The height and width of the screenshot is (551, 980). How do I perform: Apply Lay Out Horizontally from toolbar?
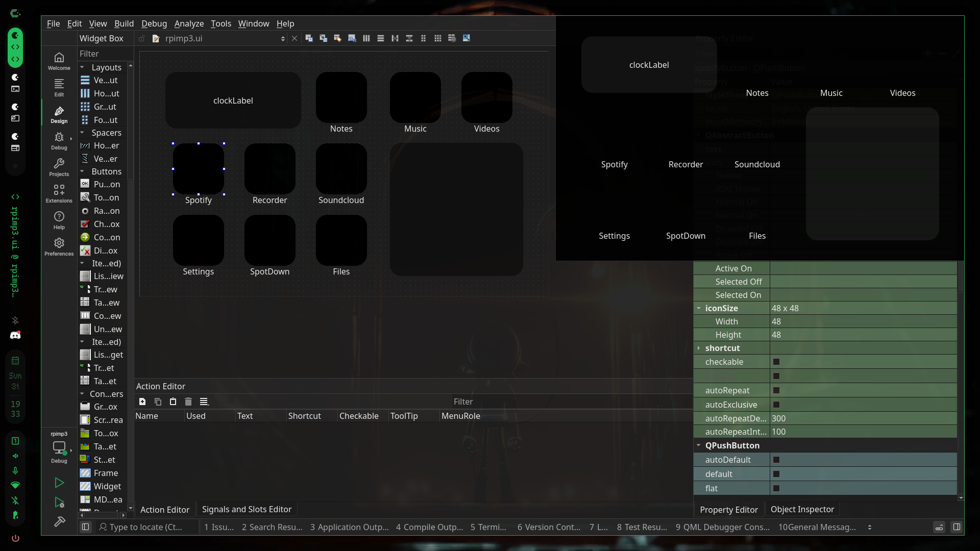(366, 38)
